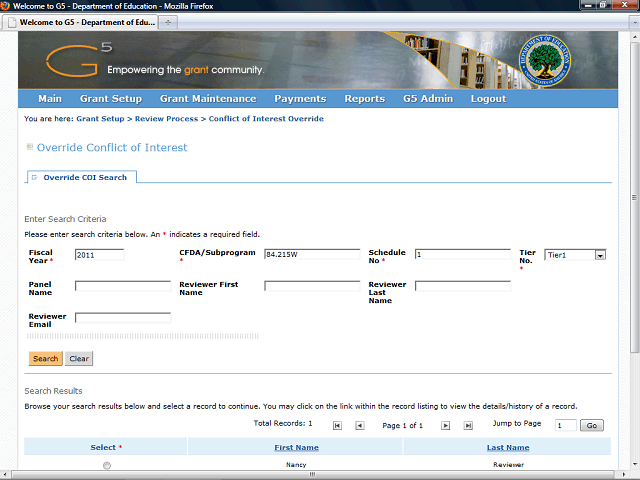Click the next page arrow icon

click(445, 425)
